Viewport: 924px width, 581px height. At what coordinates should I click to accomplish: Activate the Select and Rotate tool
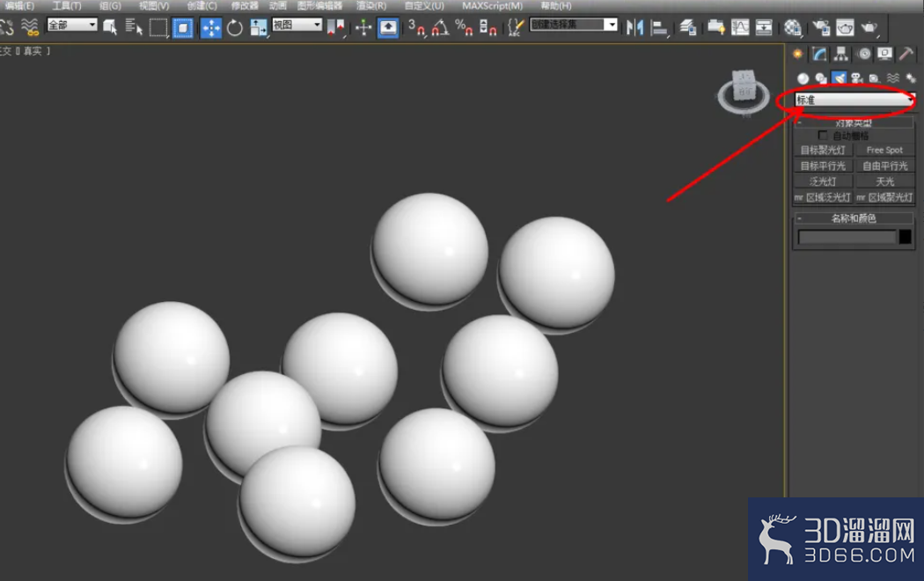click(235, 27)
